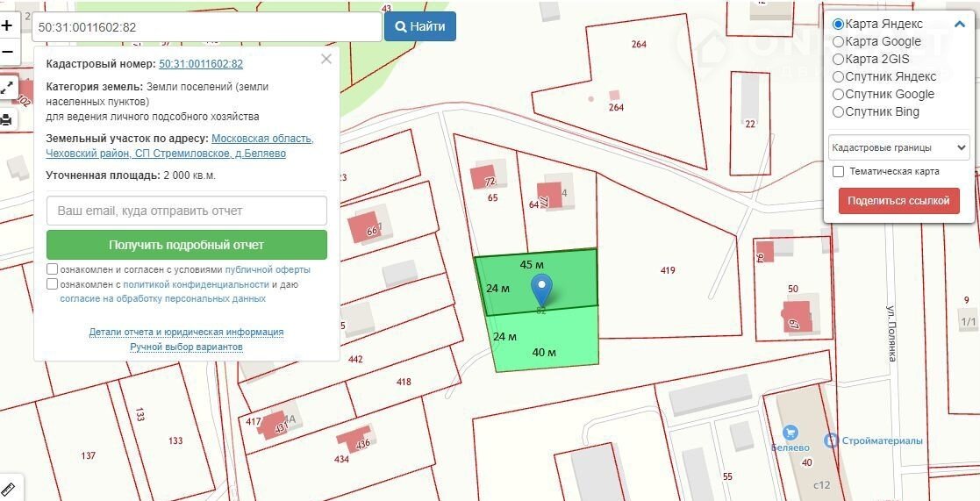
Task: Zoom out the map with minus button
Action: click(7, 52)
